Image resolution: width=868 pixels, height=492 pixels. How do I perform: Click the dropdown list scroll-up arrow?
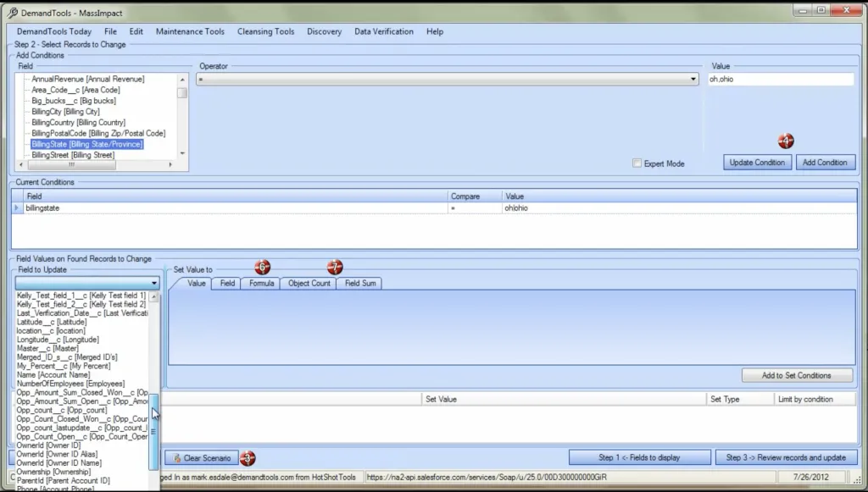click(154, 297)
